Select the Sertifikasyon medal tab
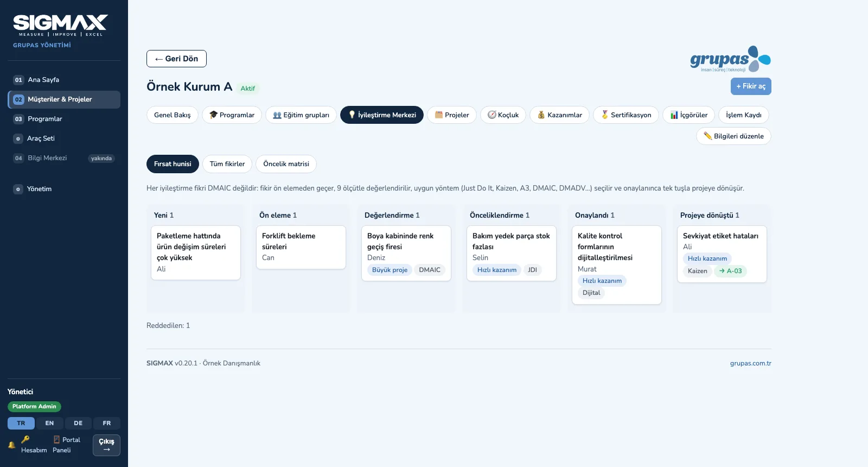Image resolution: width=868 pixels, height=467 pixels. [626, 115]
